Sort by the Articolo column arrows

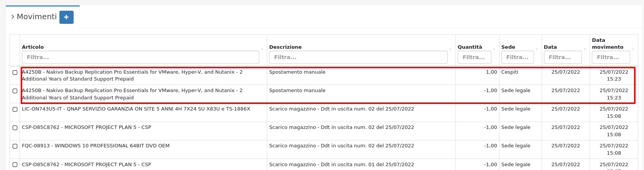coord(262,49)
